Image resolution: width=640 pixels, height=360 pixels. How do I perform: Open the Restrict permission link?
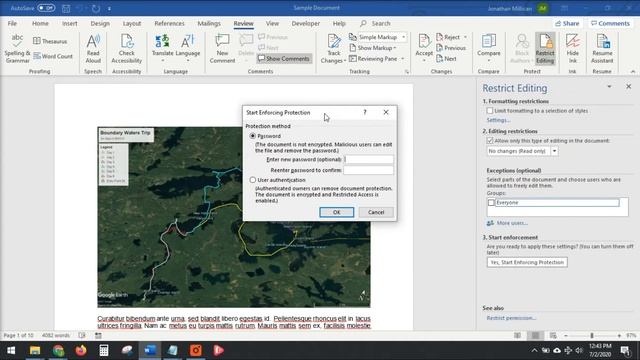[x=511, y=318]
